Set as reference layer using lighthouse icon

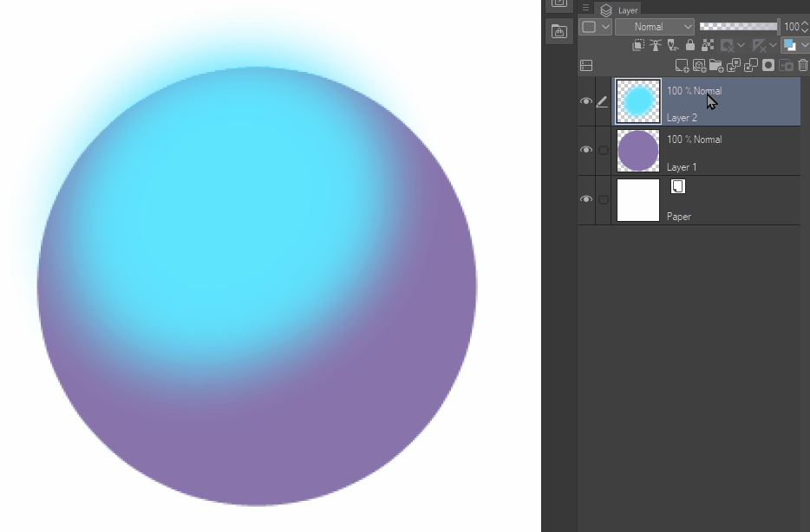click(x=656, y=45)
